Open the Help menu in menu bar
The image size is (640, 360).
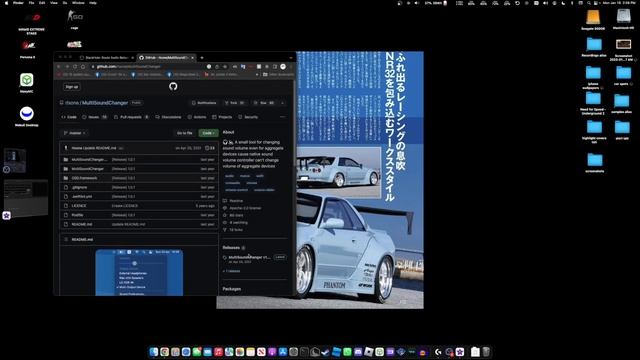click(93, 3)
